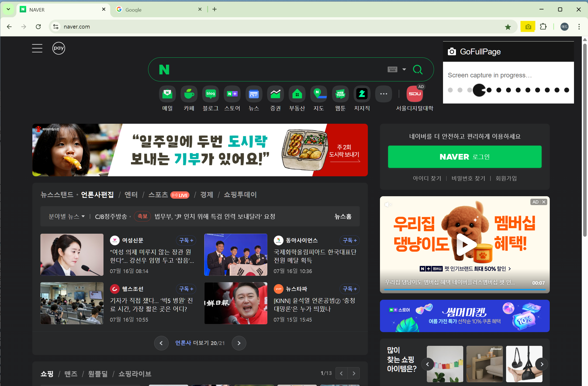Click the green NAVER 로그인 button

[465, 157]
